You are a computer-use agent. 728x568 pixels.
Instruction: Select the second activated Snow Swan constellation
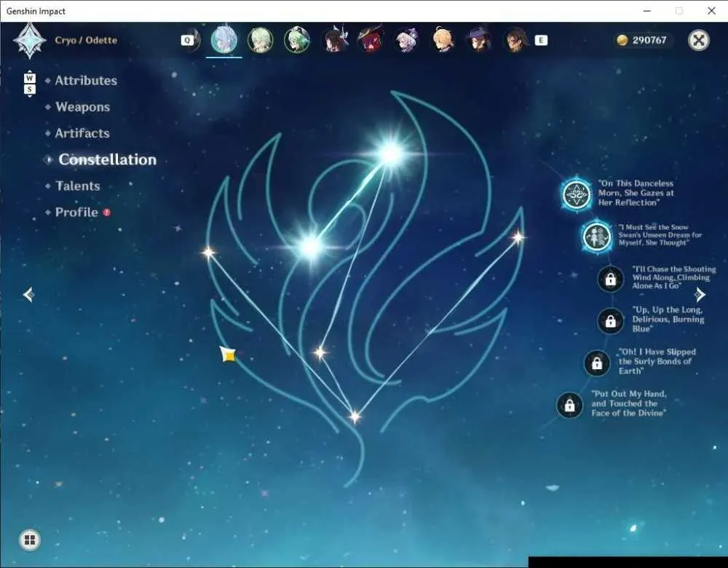597,236
